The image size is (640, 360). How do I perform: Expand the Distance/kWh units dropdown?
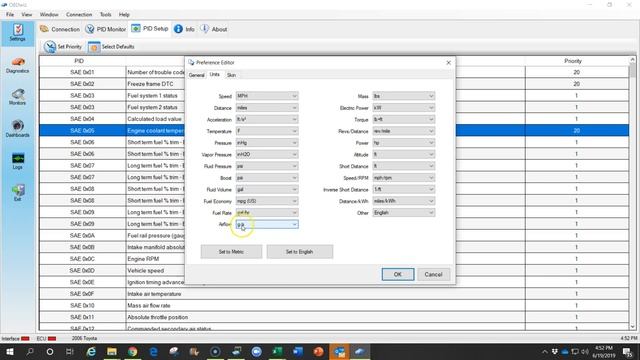[404, 201]
